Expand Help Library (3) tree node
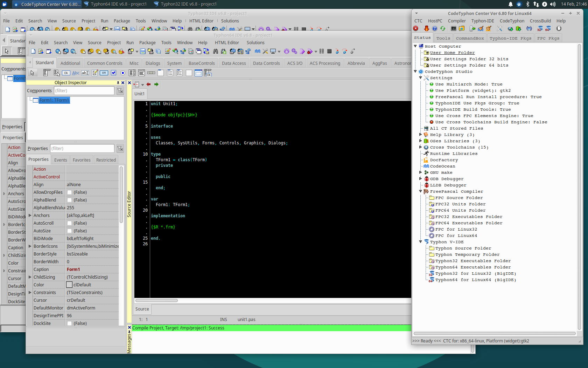The image size is (588, 368). click(421, 135)
